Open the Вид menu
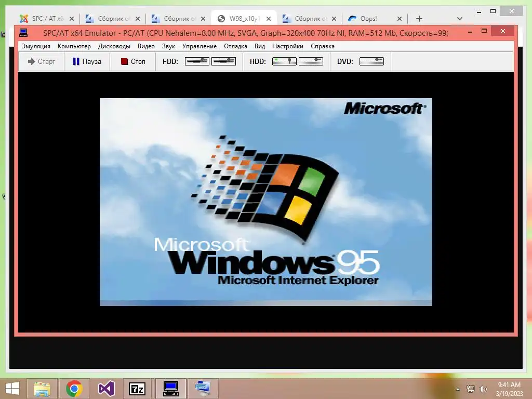The width and height of the screenshot is (532, 399). [x=260, y=46]
